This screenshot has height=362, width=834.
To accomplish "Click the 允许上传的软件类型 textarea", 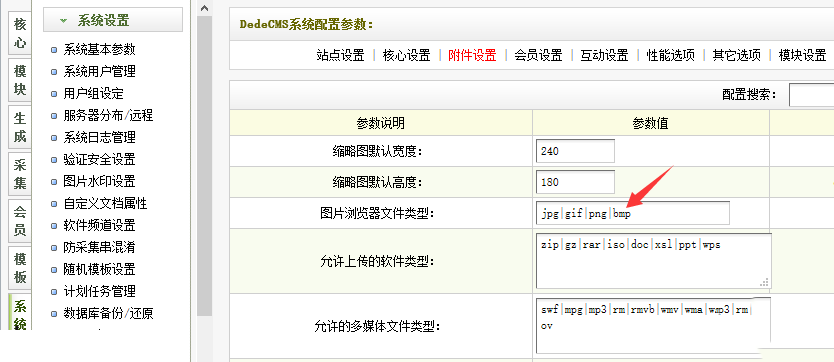I will coord(654,261).
